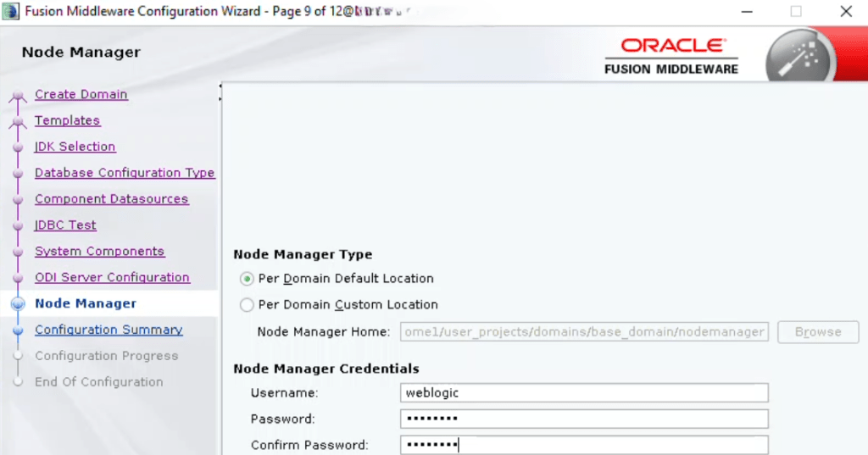This screenshot has width=868, height=455.
Task: Click the Confirm Password field
Action: [583, 445]
